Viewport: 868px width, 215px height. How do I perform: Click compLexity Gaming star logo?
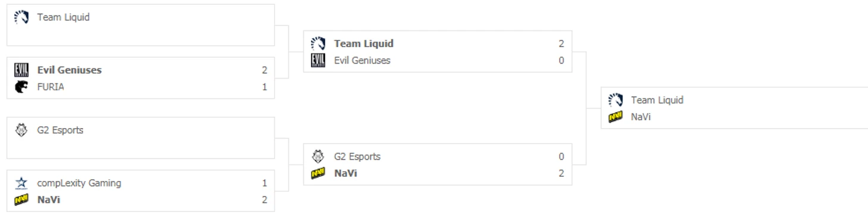(21, 183)
